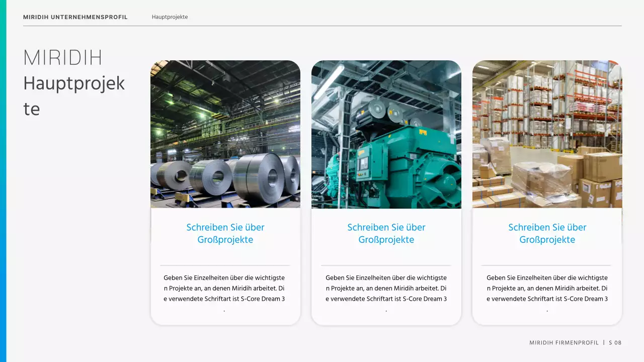Select the large wrapped 'Hauptprojekte' title text
Screen dimensions: 644x362
click(74, 96)
